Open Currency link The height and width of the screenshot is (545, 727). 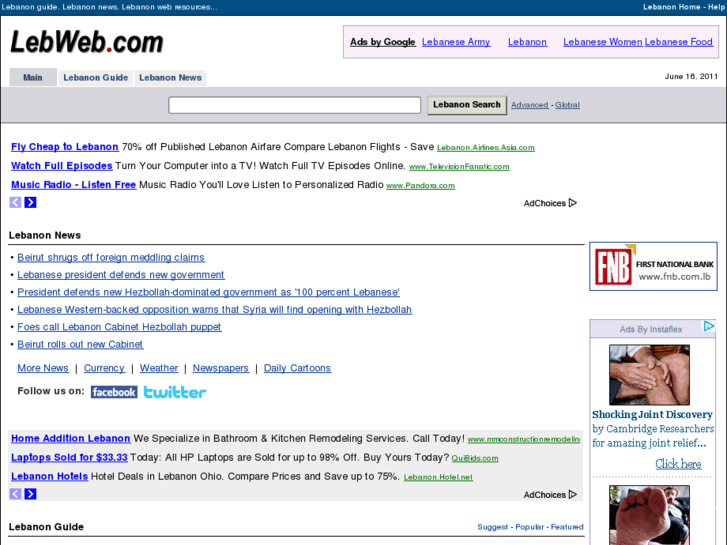point(104,368)
